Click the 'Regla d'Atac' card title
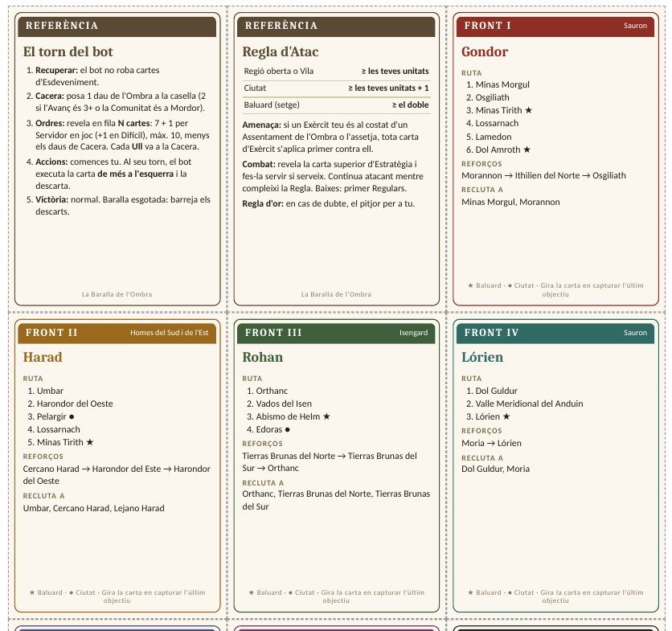The height and width of the screenshot is (631, 672). coord(281,52)
